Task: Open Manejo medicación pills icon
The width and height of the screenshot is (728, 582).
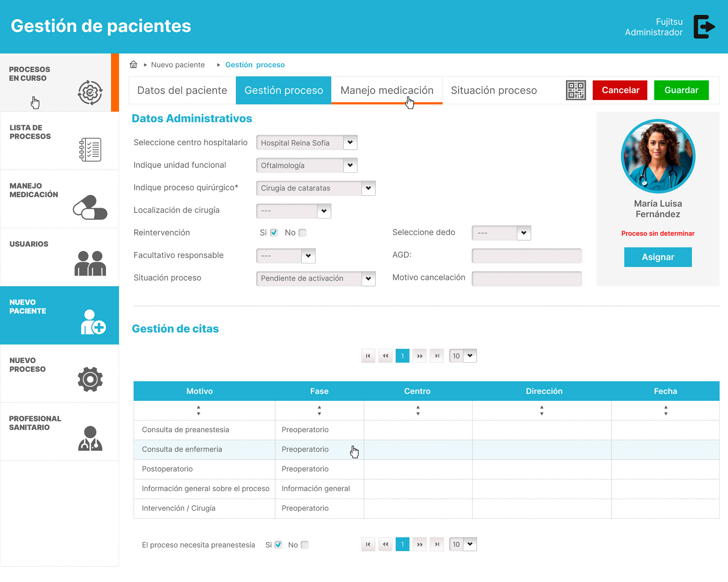Action: (90, 208)
